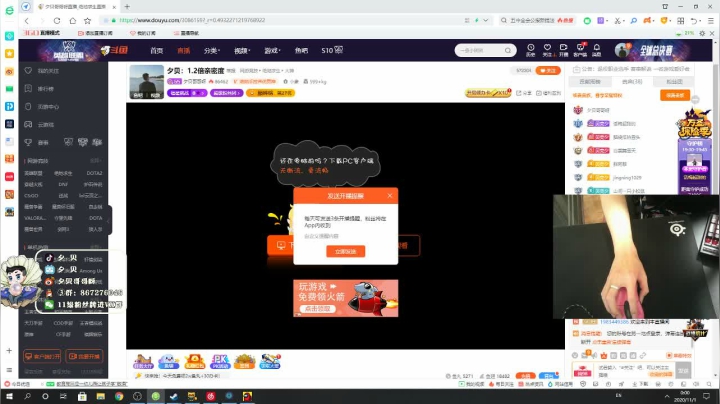This screenshot has height=404, width=720.
Task: Open the browser hamburger menu
Action: pos(711,21)
